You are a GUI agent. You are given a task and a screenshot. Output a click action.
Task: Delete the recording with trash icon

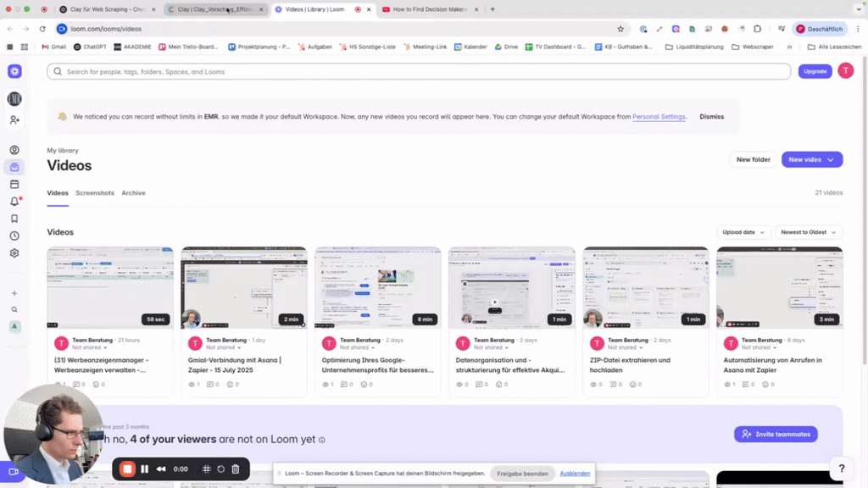tap(236, 469)
